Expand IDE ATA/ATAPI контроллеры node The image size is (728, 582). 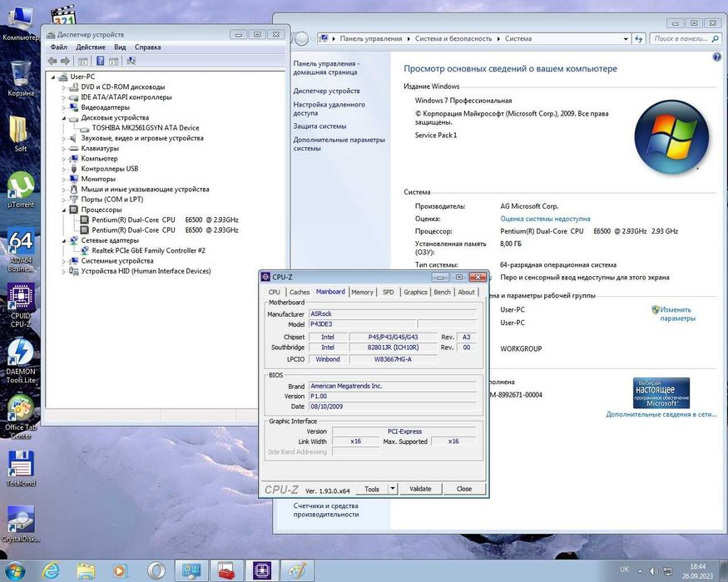64,97
